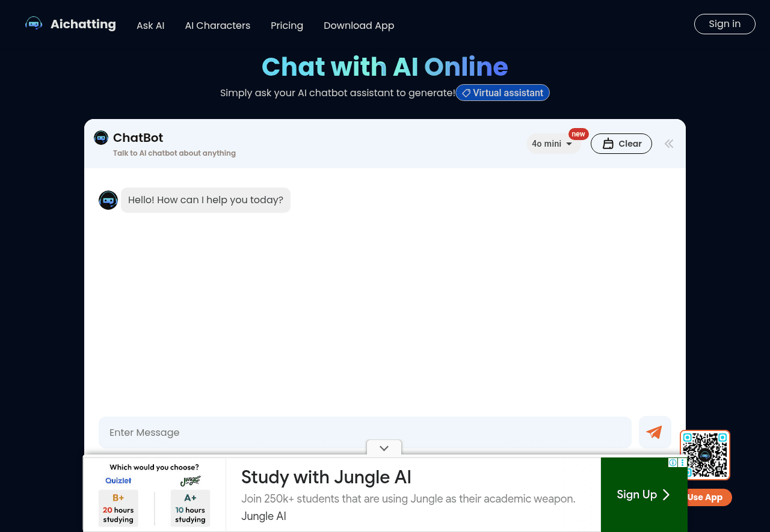The height and width of the screenshot is (532, 770).
Task: Focus the Enter Message input field
Action: [x=365, y=433]
